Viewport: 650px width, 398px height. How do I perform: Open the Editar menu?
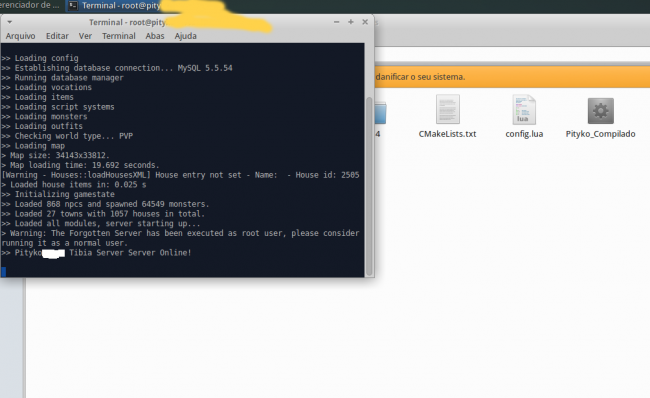57,36
